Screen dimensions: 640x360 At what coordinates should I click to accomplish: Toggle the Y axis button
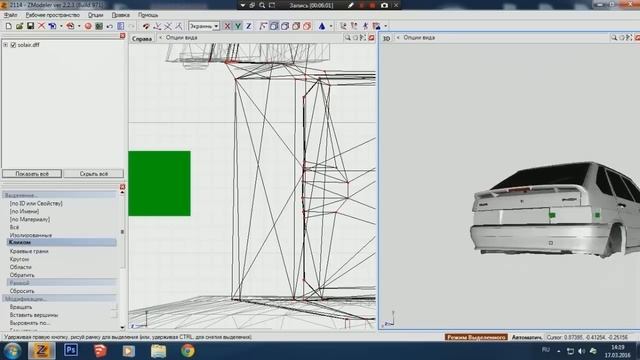pyautogui.click(x=238, y=26)
